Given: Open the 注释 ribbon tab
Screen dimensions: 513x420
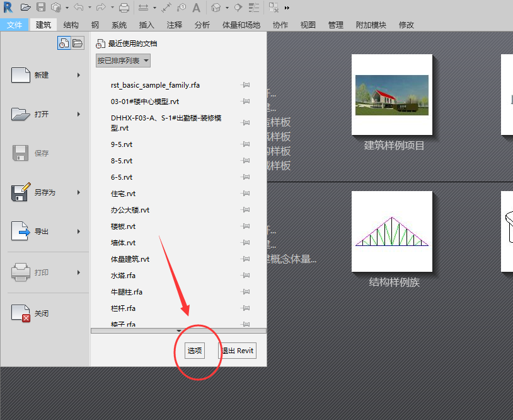Looking at the screenshot, I should click(175, 25).
